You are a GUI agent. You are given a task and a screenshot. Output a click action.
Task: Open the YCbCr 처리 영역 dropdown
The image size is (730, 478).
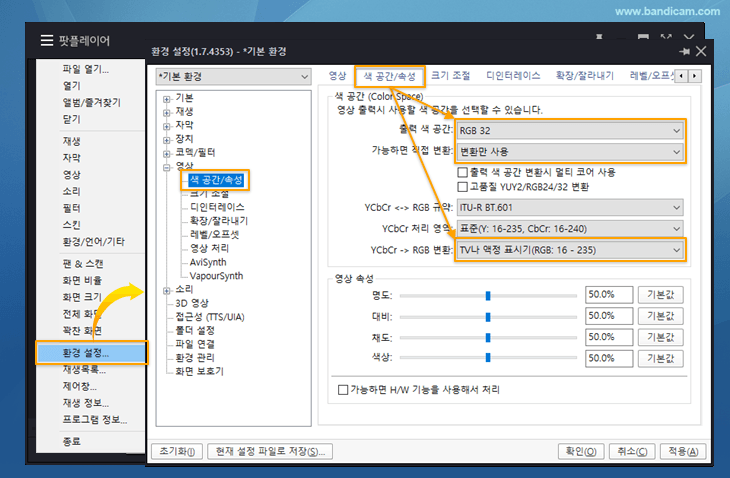(x=570, y=229)
